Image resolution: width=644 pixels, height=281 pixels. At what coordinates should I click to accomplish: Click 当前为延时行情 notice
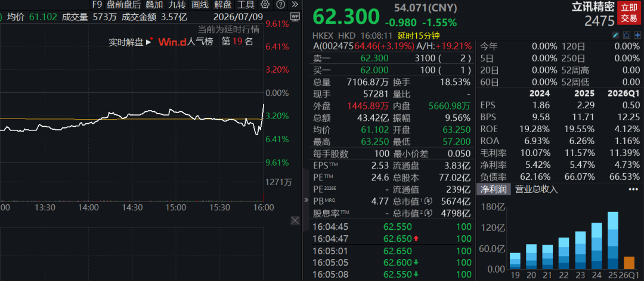click(x=228, y=29)
